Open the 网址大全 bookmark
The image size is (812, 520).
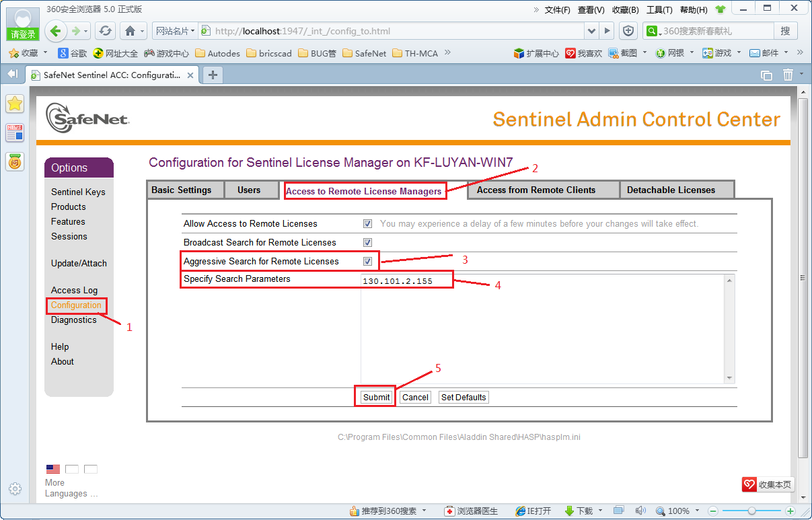pyautogui.click(x=116, y=53)
